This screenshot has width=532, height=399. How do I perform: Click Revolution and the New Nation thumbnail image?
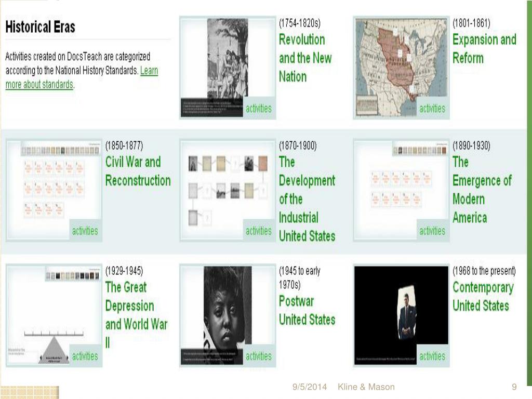(228, 68)
